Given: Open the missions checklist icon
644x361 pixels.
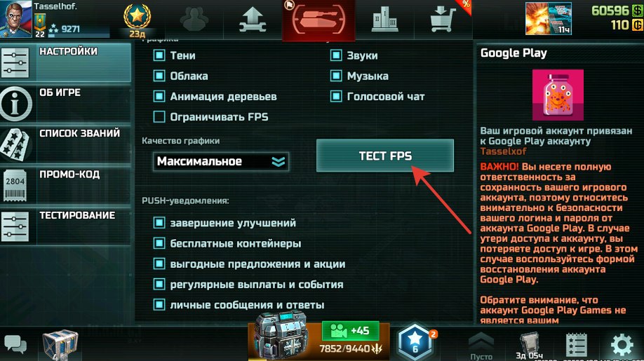Looking at the screenshot, I should point(576,345).
